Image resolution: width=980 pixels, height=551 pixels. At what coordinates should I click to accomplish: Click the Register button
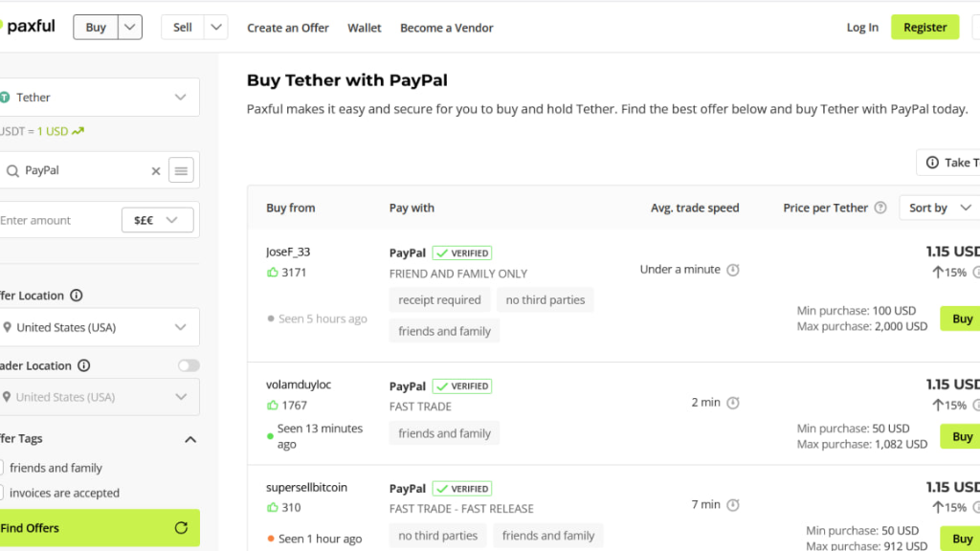pyautogui.click(x=925, y=27)
